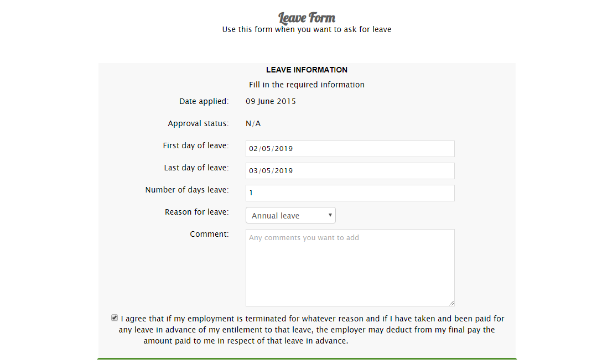
Task: Click the 'Number of days leave:' label
Action: tap(187, 190)
